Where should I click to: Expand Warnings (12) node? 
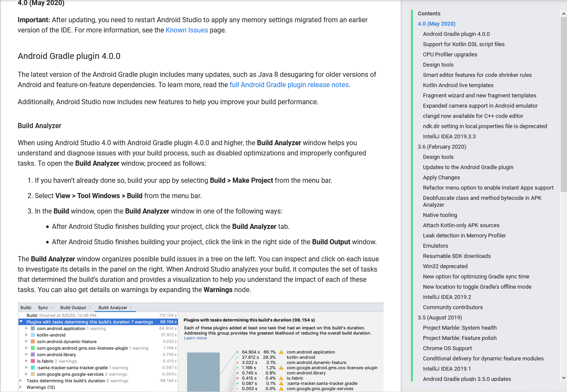tap(21, 387)
